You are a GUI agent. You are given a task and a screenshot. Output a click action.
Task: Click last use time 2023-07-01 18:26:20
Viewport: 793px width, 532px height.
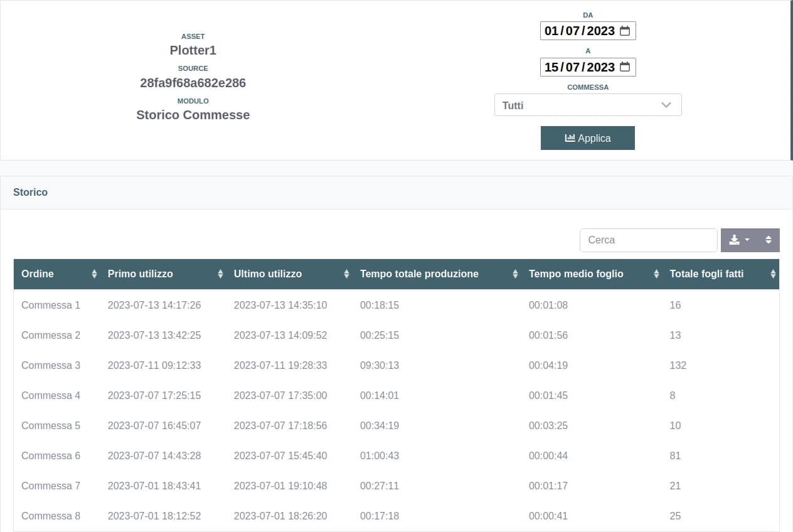tap(280, 516)
